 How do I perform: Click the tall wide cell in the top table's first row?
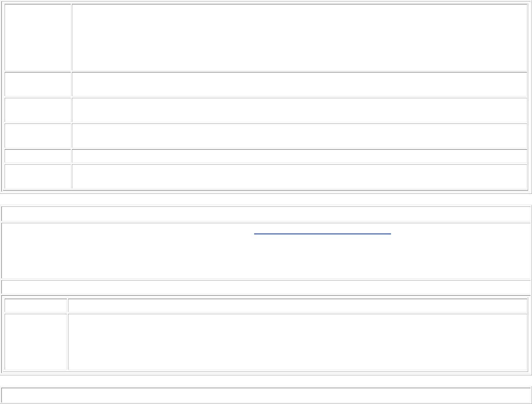[x=299, y=37]
